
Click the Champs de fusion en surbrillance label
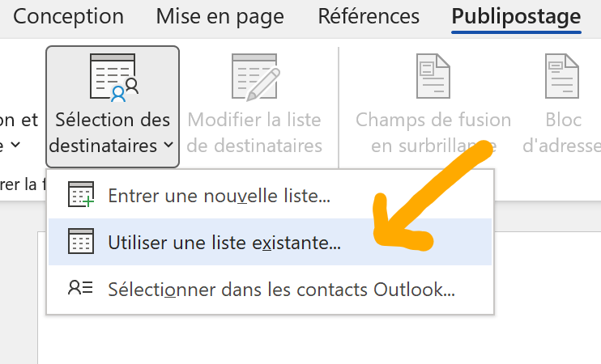pos(433,133)
